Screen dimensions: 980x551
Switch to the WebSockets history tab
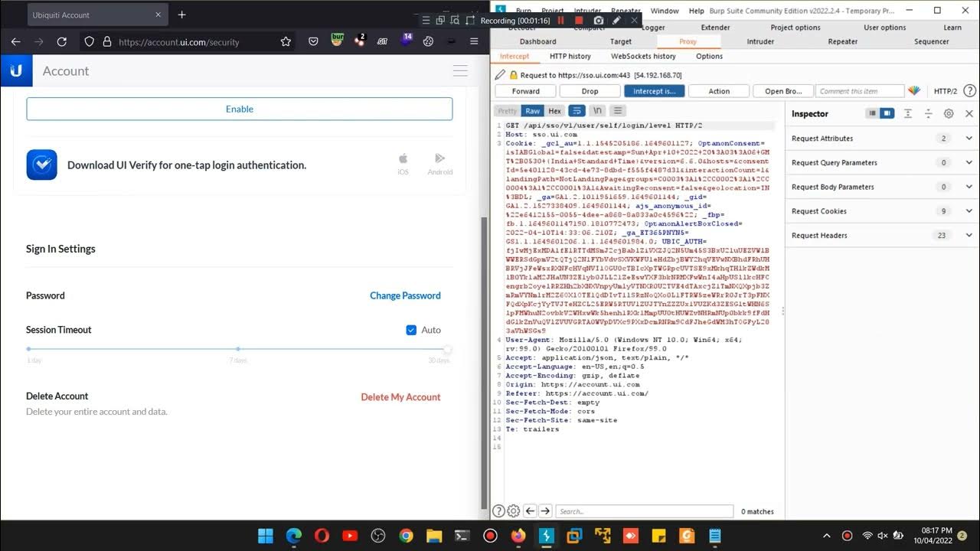643,56
